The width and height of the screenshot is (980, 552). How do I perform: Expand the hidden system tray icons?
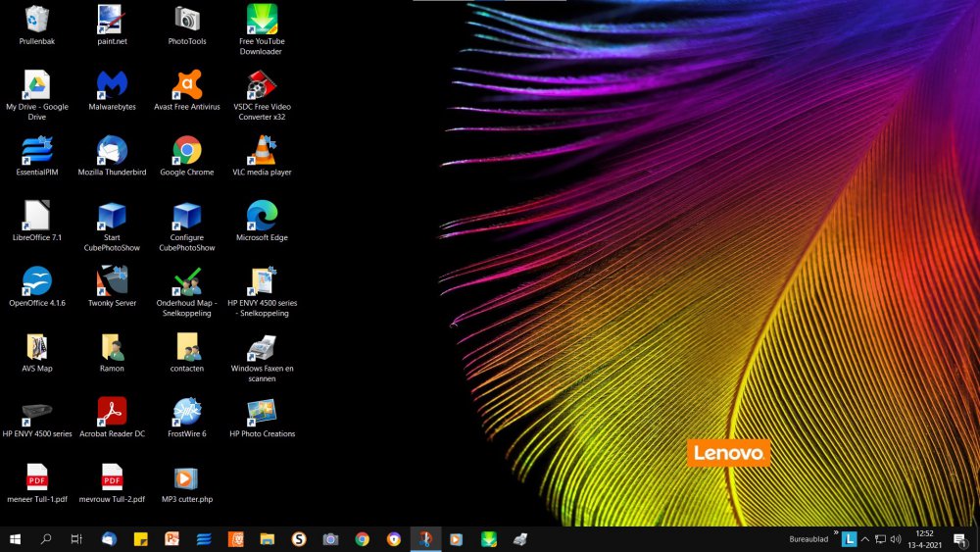865,539
